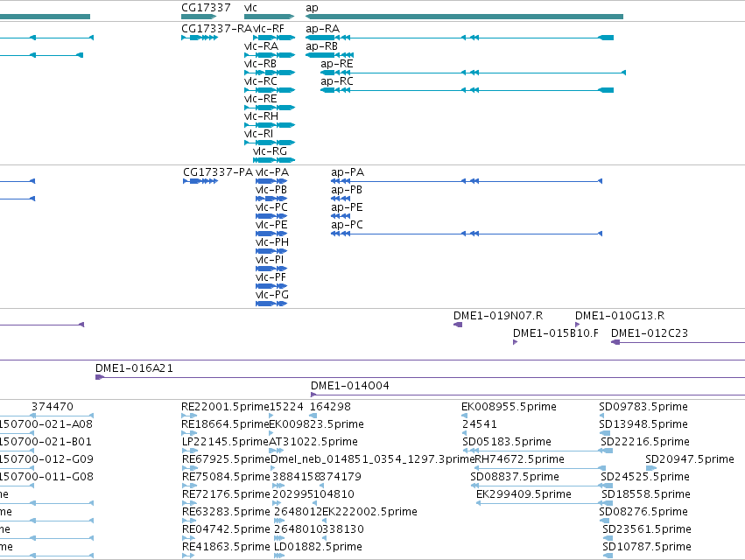Screen dimensions: 745x560
Task: Click EST EK009823.5prime
Action: (316, 424)
